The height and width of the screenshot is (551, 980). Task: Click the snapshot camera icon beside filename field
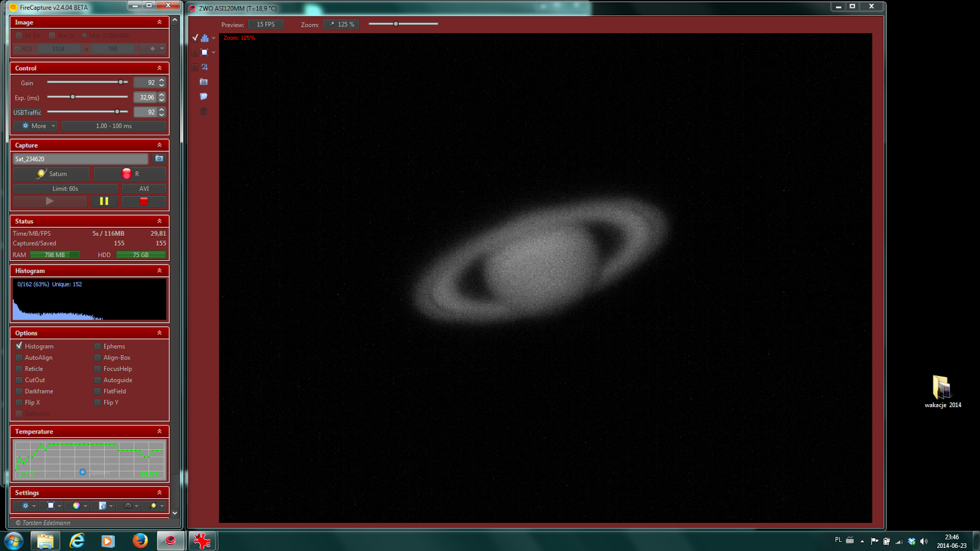(159, 159)
